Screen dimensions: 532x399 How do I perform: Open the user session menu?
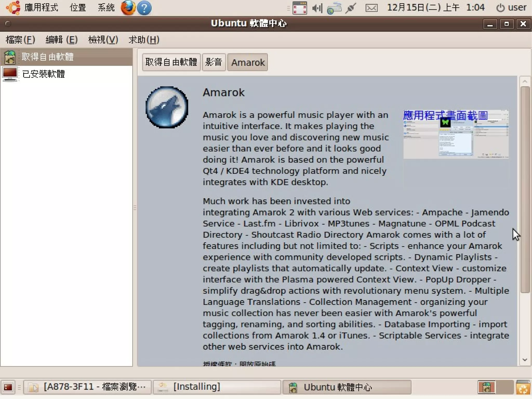[x=511, y=8]
